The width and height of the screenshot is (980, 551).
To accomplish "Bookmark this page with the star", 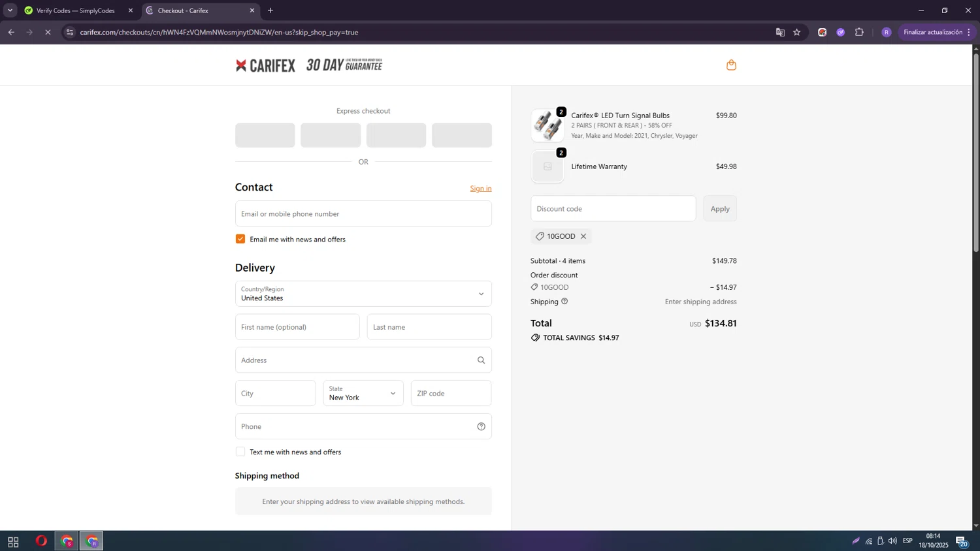I will click(x=796, y=32).
